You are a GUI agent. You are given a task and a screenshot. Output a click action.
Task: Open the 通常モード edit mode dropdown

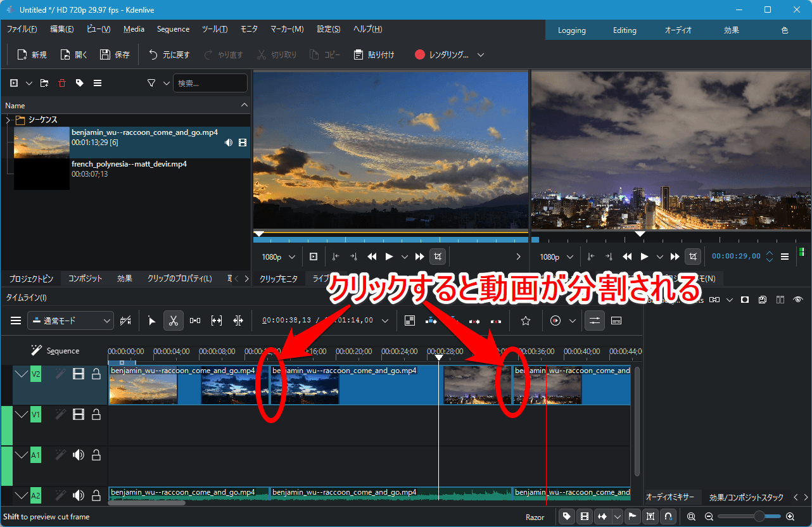[70, 321]
